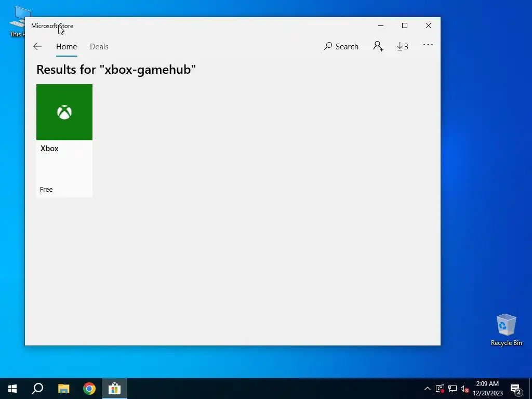This screenshot has height=399, width=532.
Task: Open the network status tray icon
Action: [x=453, y=389]
